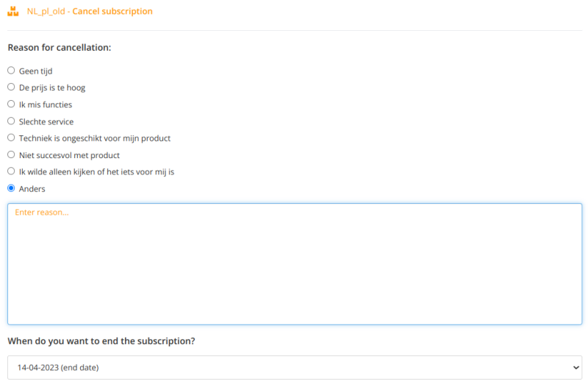Viewport: 588px width, 384px height.
Task: Click the 'Cancel subscription' heading text
Action: (112, 12)
